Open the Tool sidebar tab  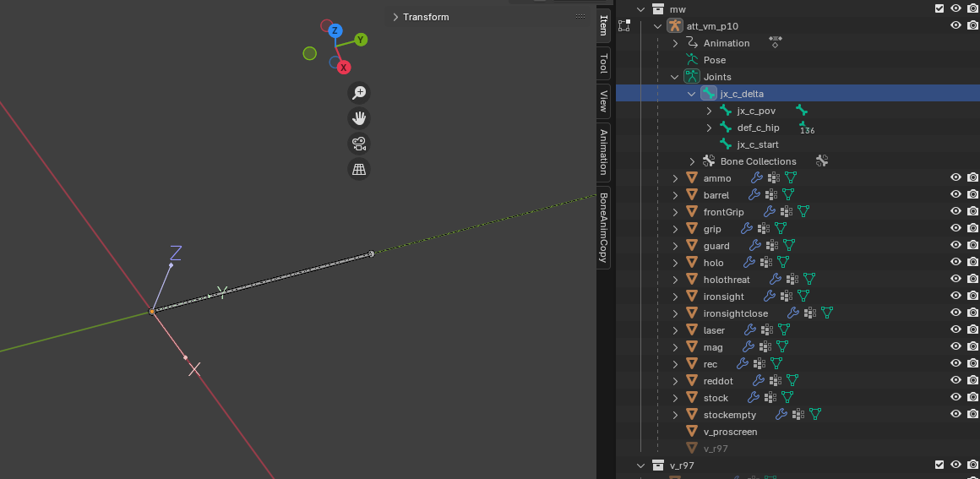pyautogui.click(x=603, y=63)
